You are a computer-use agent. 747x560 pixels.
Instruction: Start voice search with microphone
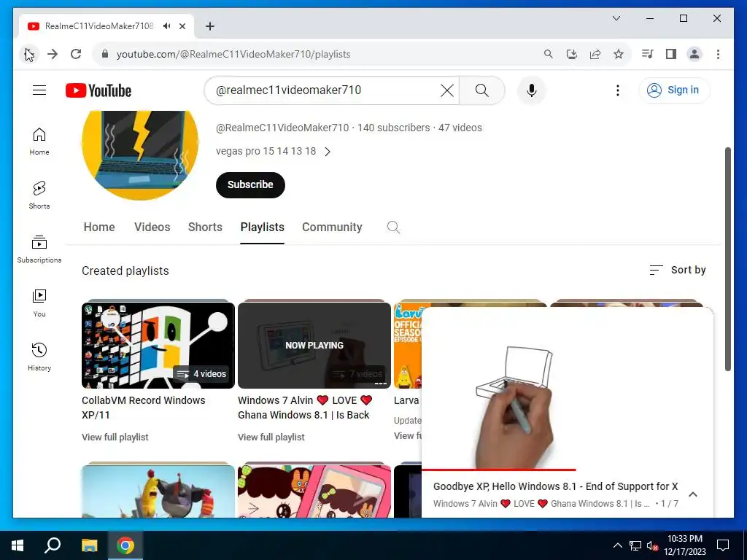click(532, 90)
